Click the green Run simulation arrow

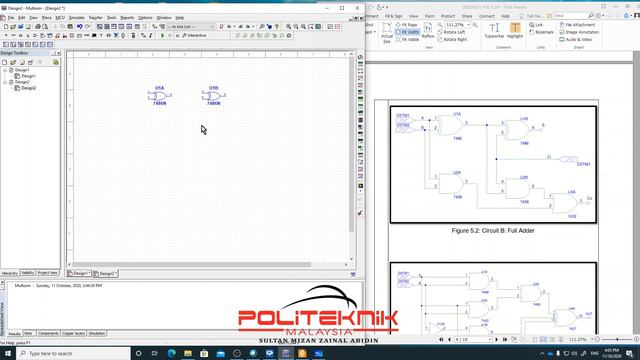[x=162, y=36]
